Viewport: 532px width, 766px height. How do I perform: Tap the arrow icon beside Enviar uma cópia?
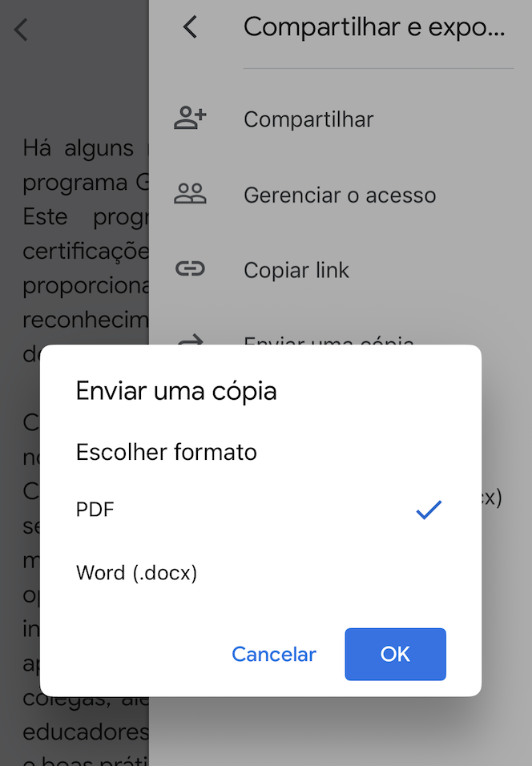coord(190,340)
